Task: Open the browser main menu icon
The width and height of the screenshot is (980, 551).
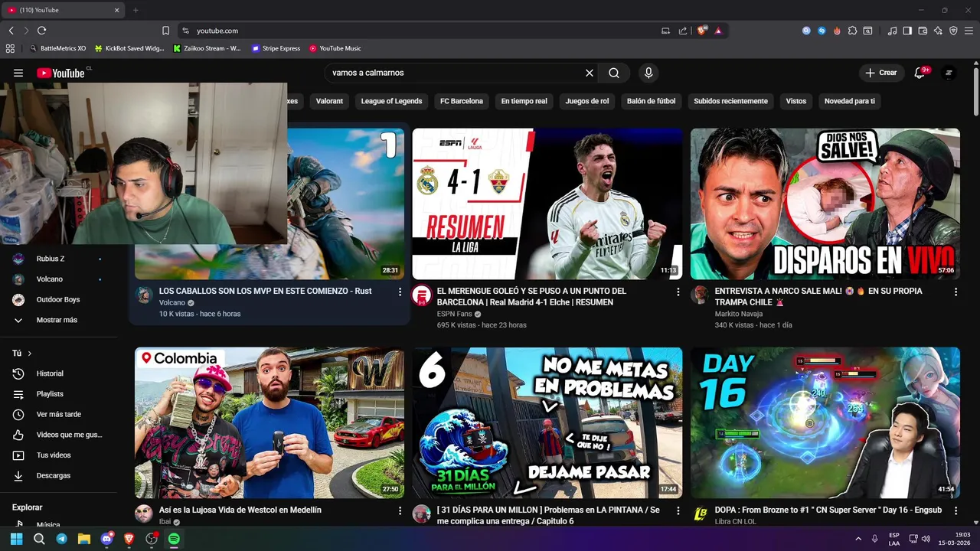Action: [x=969, y=31]
